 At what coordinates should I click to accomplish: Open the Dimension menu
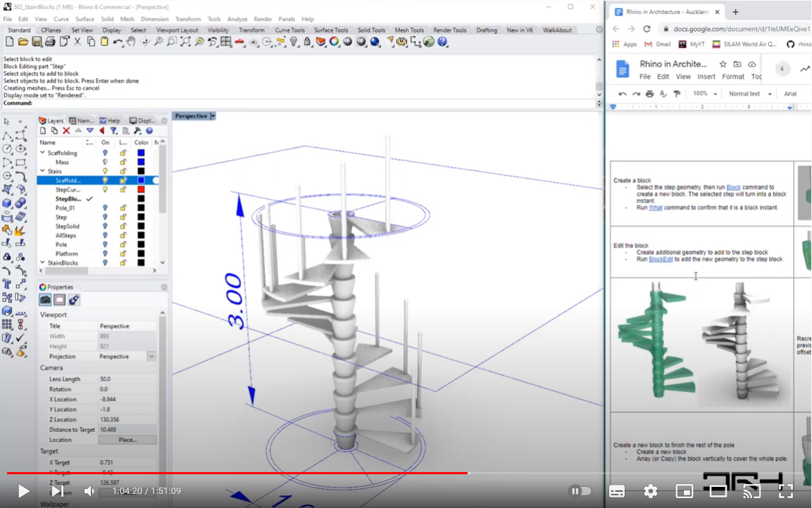coord(154,19)
